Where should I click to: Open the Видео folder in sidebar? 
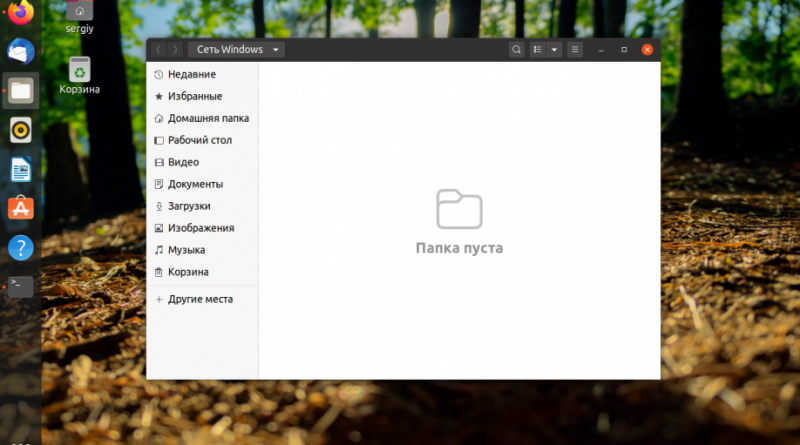[183, 162]
